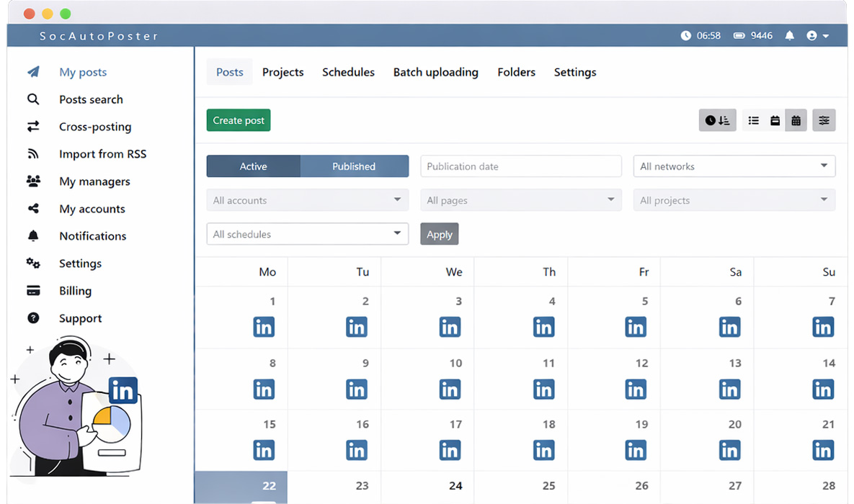Expand the All schedules dropdown
The image size is (854, 504).
[x=307, y=234]
